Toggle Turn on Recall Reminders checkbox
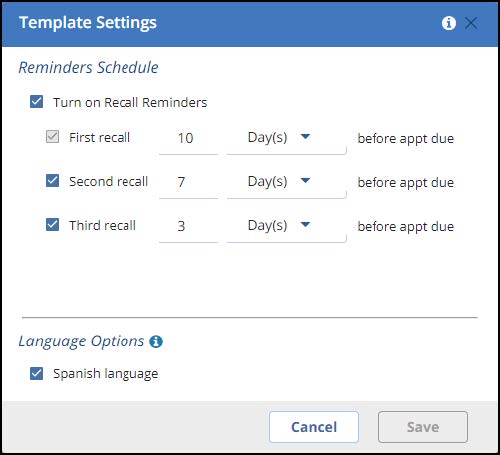The image size is (500, 455). (36, 102)
